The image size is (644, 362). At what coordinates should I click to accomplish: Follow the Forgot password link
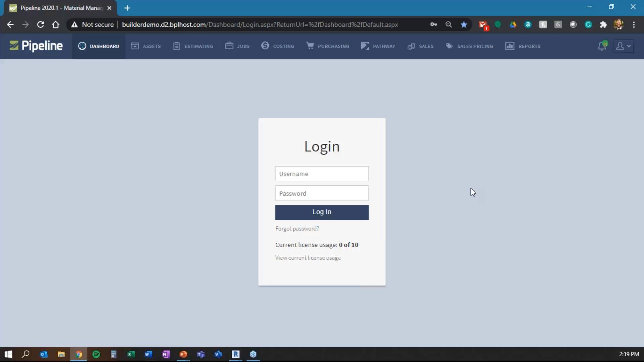click(297, 229)
